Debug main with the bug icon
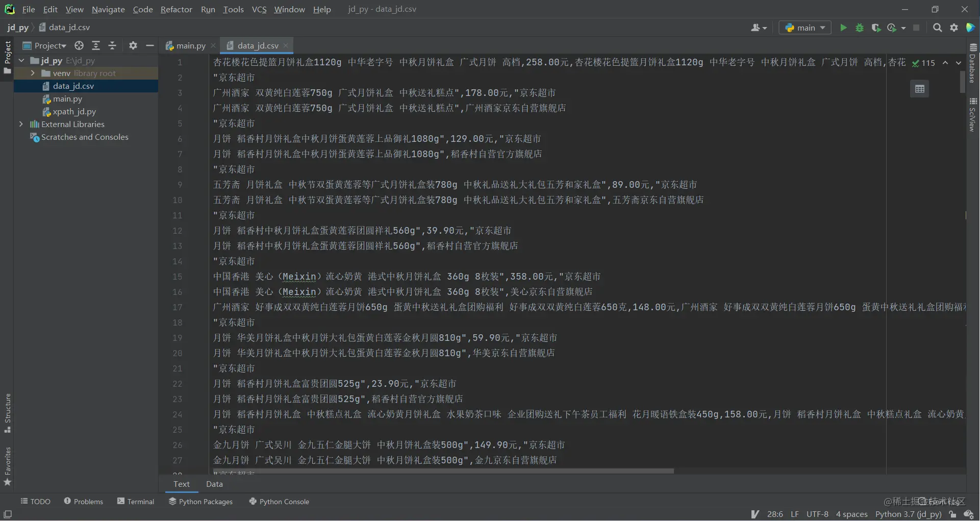Viewport: 980px width, 521px height. click(860, 28)
